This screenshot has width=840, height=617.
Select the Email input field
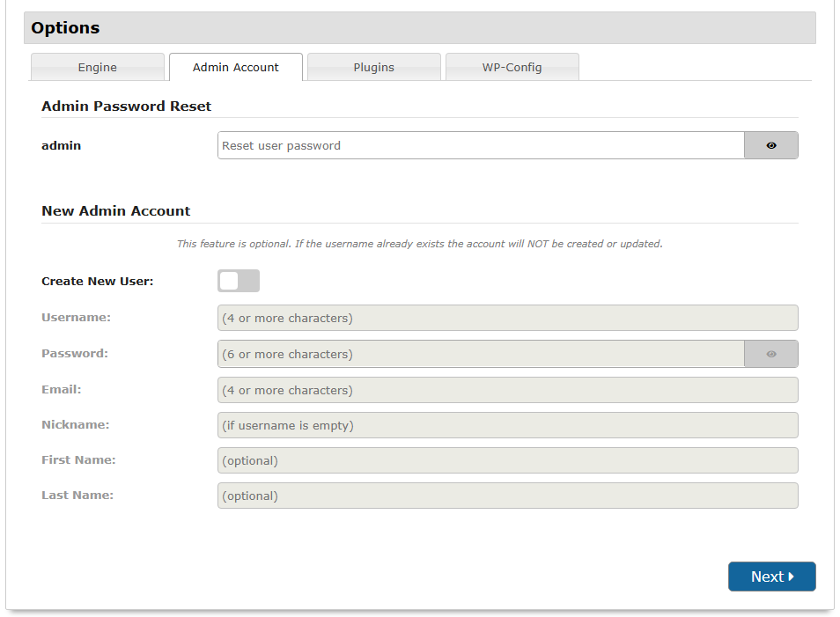pyautogui.click(x=508, y=390)
